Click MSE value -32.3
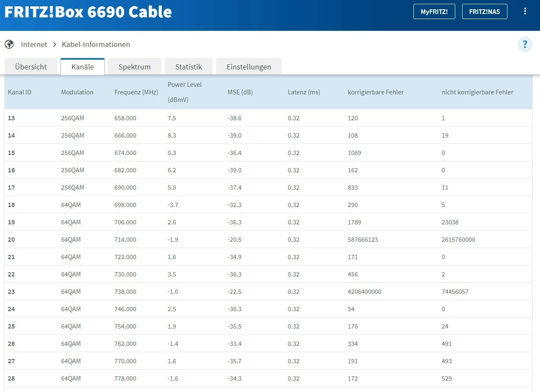 click(x=235, y=205)
